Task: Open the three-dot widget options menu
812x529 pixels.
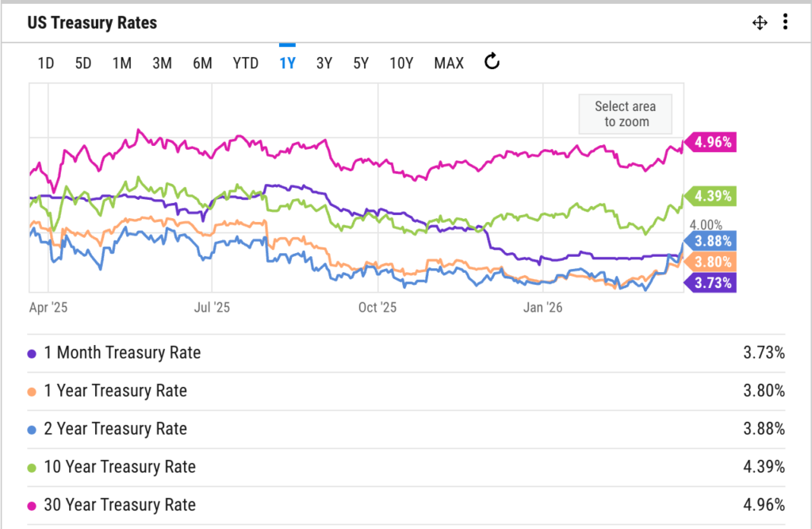Action: [x=785, y=22]
